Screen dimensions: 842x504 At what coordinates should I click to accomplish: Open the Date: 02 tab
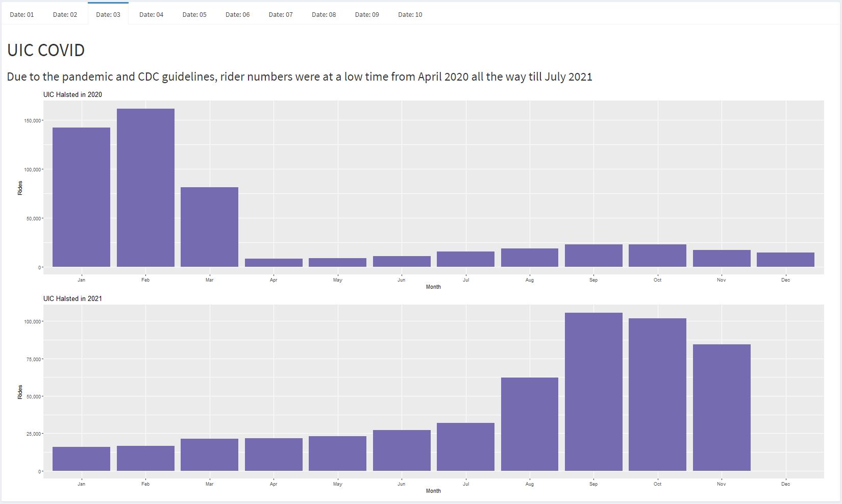coord(65,14)
